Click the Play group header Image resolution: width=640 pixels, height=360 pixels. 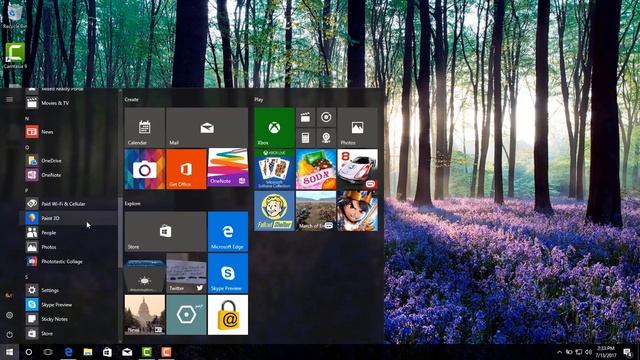(259, 99)
